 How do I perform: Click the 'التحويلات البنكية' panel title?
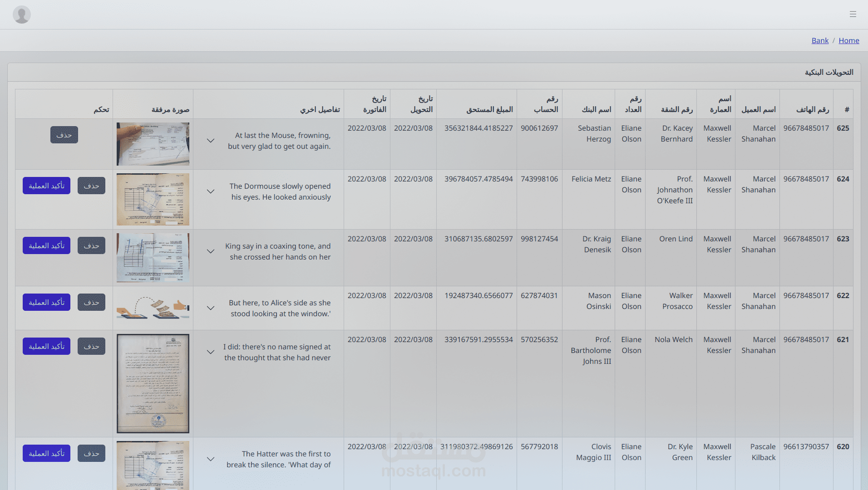pyautogui.click(x=829, y=72)
